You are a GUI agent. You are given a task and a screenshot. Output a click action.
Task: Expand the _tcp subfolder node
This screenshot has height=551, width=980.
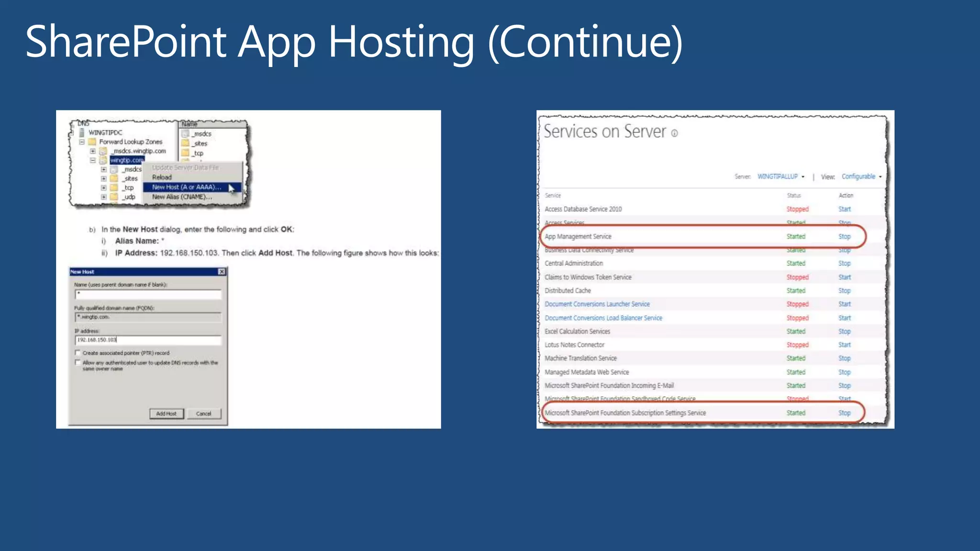[x=103, y=187]
